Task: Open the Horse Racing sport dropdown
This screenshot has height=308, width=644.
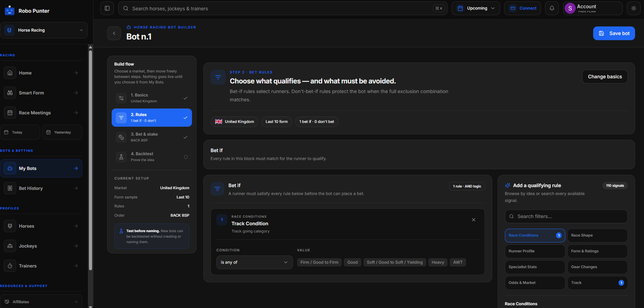Action: pos(44,30)
